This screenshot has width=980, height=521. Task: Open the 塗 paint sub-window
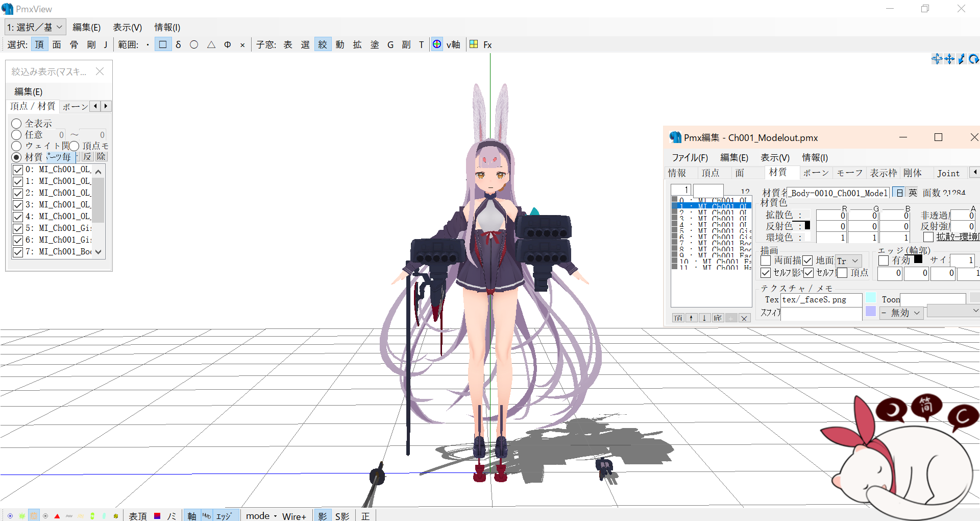click(375, 45)
